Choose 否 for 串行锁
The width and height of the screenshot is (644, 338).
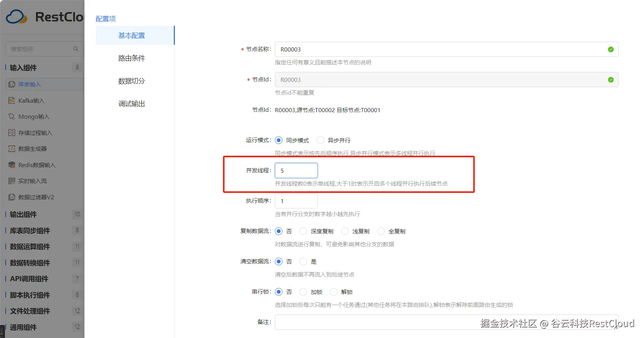279,292
